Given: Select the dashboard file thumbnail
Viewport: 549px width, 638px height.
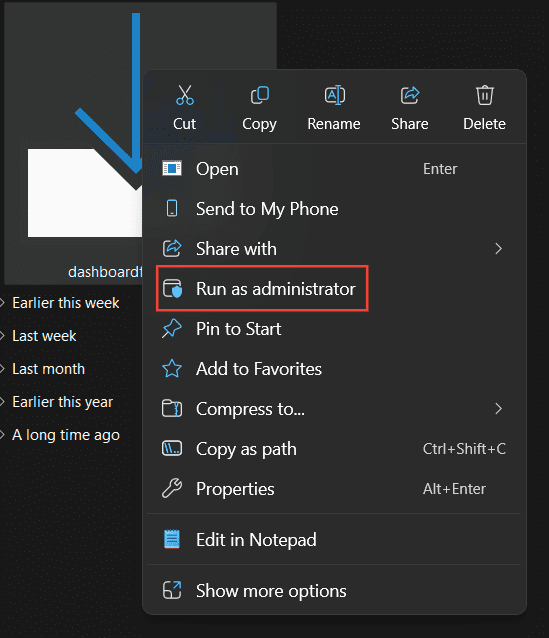Looking at the screenshot, I should pyautogui.click(x=85, y=192).
